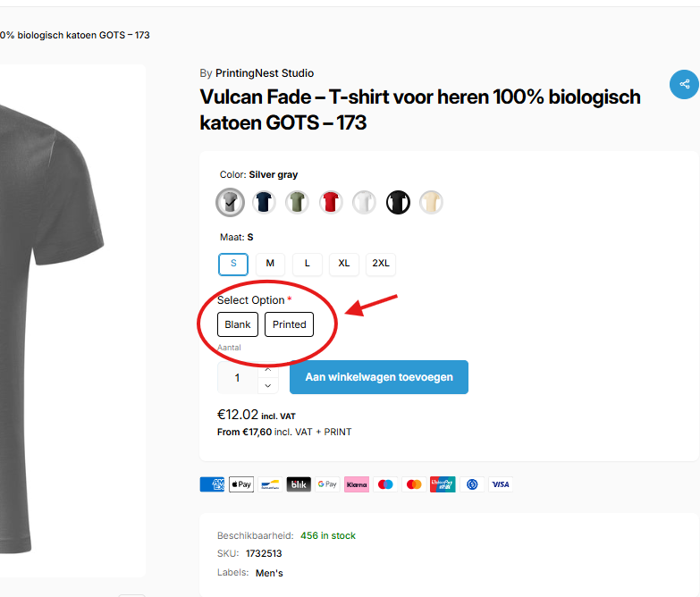The height and width of the screenshot is (597, 700).
Task: Click the Klarna payment icon
Action: [x=357, y=484]
